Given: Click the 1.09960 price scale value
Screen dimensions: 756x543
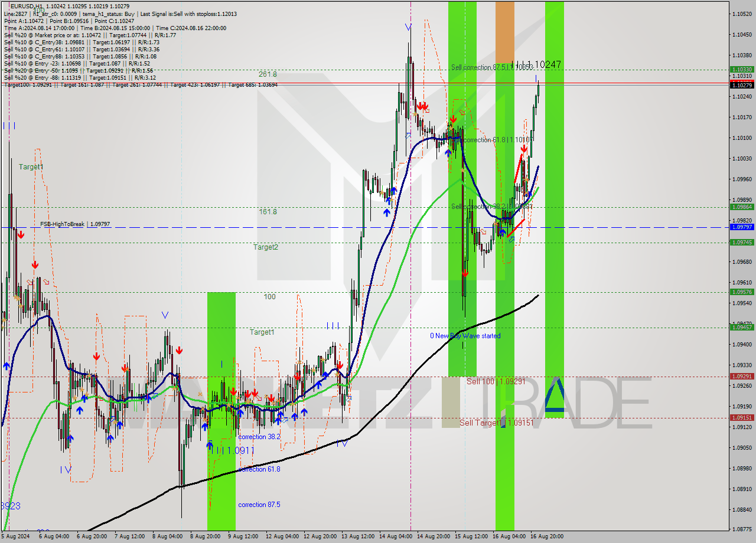Looking at the screenshot, I should click(742, 179).
